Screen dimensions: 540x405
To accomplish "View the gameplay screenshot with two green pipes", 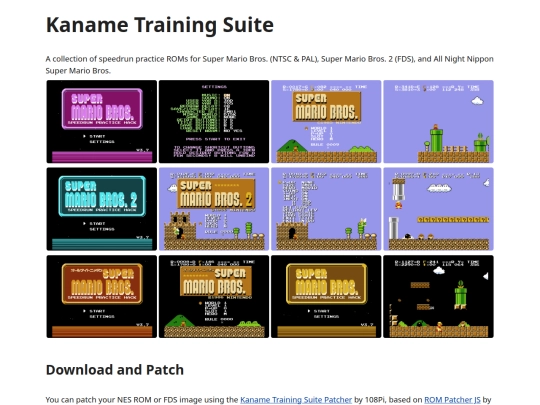I will click(x=438, y=122).
